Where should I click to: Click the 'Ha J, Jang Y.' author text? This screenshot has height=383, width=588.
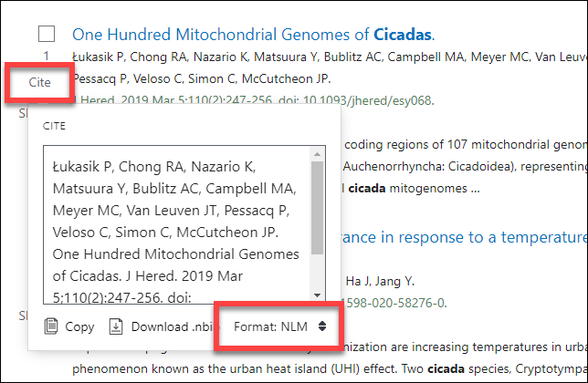(x=380, y=281)
